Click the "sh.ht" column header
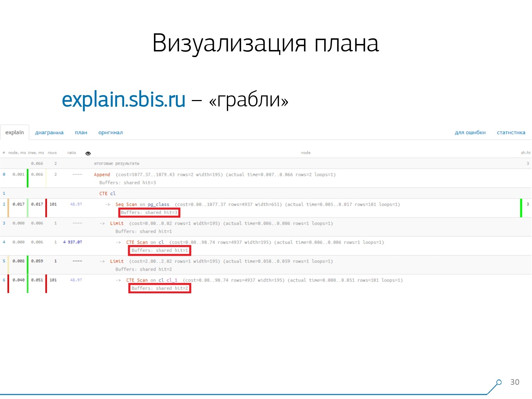 click(x=526, y=153)
